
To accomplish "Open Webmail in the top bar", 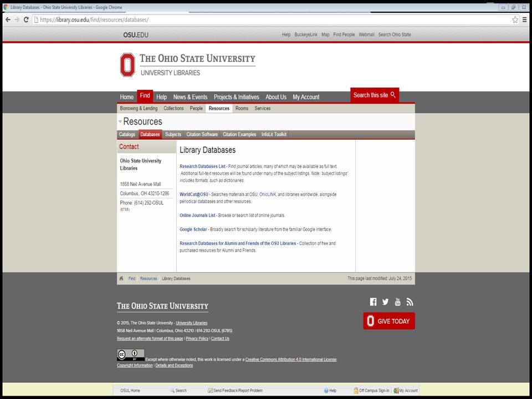I will [x=366, y=34].
